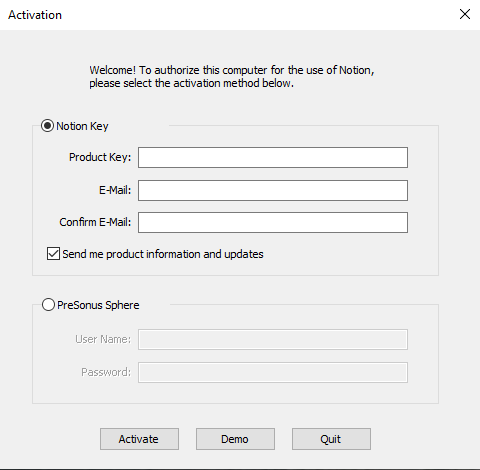Viewport: 480px width, 470px height.
Task: Click the "PreSonus Sphere" option label text
Action: [98, 305]
